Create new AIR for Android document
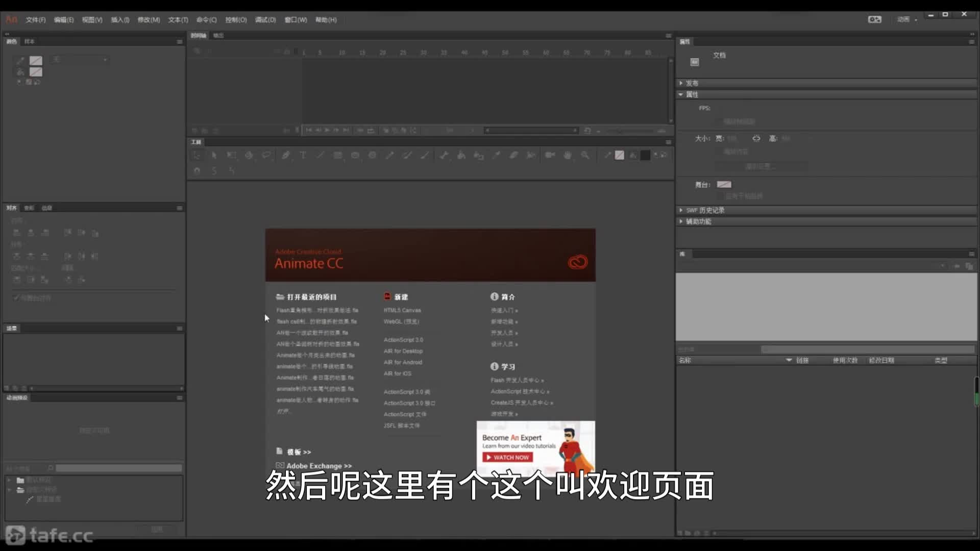This screenshot has height=551, width=980. point(403,362)
